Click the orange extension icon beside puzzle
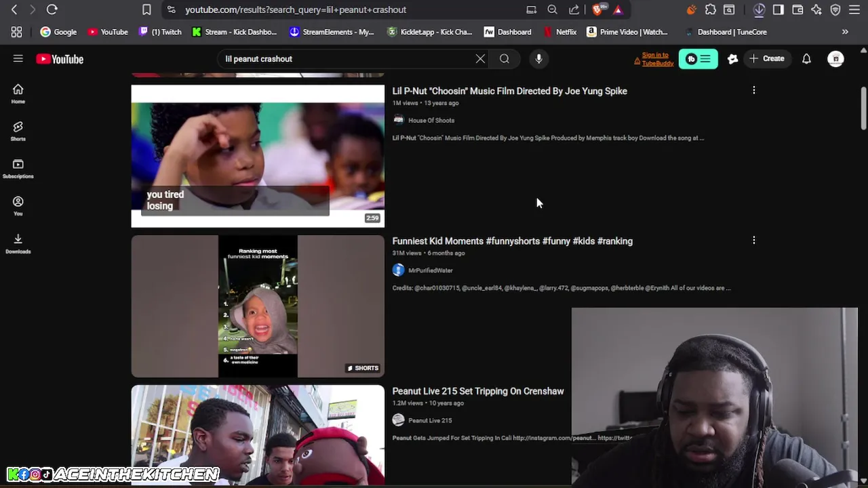Image resolution: width=868 pixels, height=488 pixels. click(x=691, y=9)
